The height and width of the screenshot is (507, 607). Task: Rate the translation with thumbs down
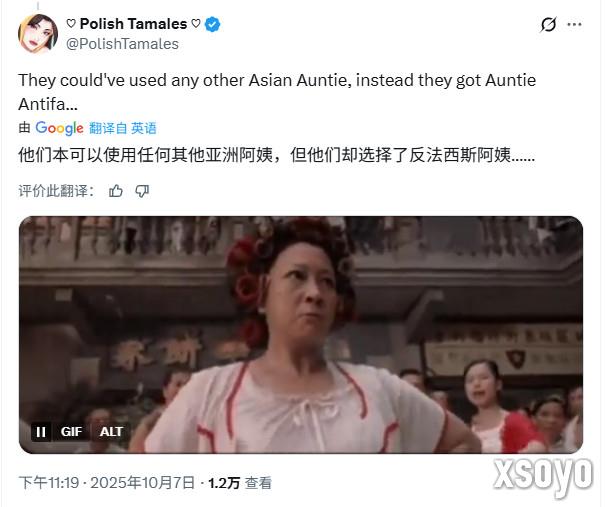coord(142,191)
